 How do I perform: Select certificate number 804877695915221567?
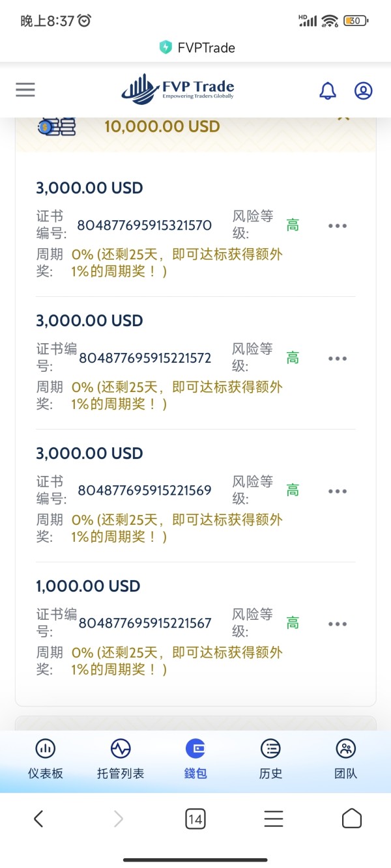(145, 623)
